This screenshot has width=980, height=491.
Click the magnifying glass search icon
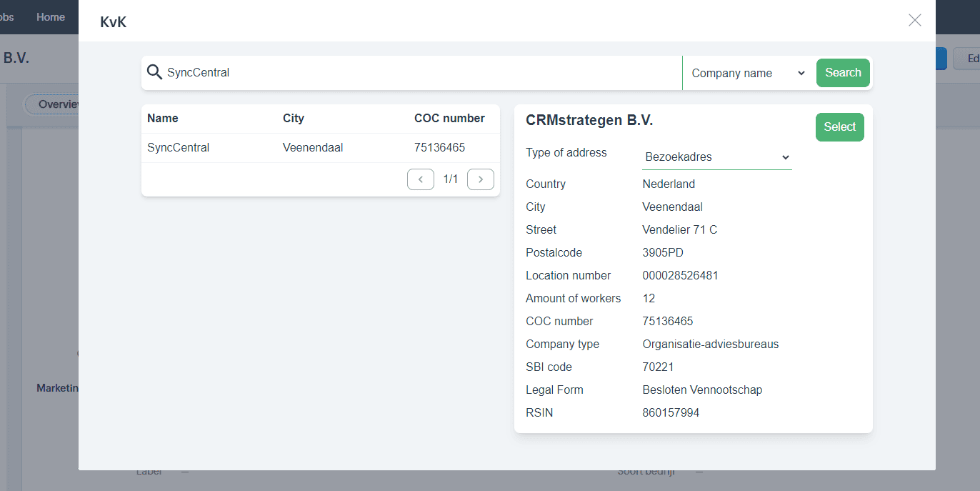(154, 72)
